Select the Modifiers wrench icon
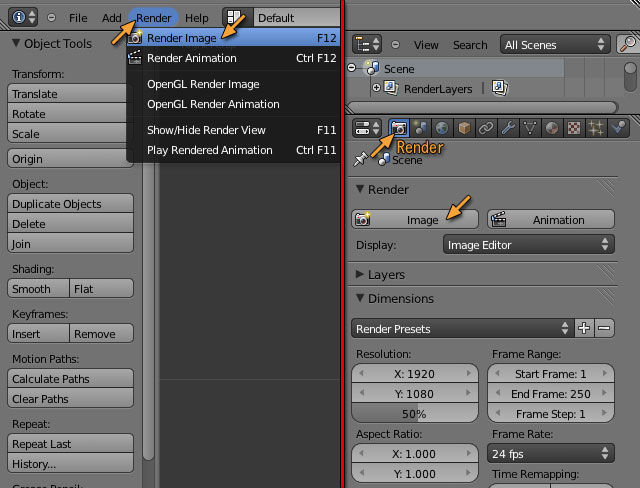The image size is (640, 488). (x=509, y=128)
